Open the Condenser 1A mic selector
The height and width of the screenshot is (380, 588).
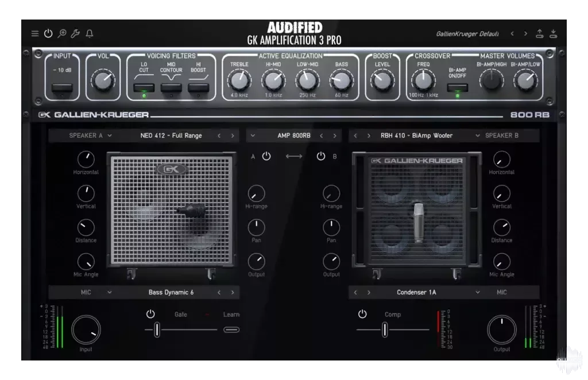[x=417, y=292]
